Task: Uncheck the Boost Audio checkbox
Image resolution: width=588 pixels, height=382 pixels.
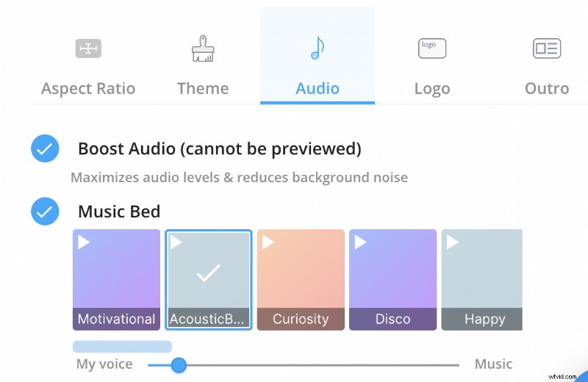Action: [x=45, y=149]
